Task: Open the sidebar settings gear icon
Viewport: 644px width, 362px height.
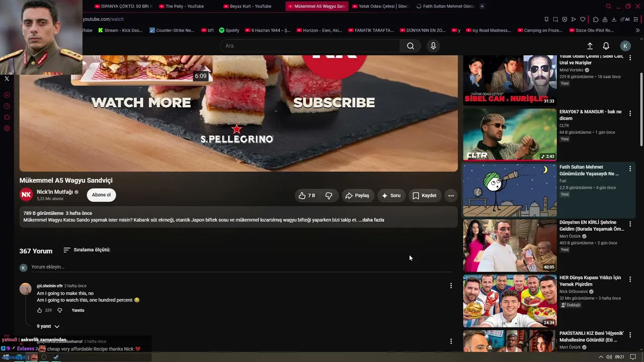Action: (x=7, y=128)
